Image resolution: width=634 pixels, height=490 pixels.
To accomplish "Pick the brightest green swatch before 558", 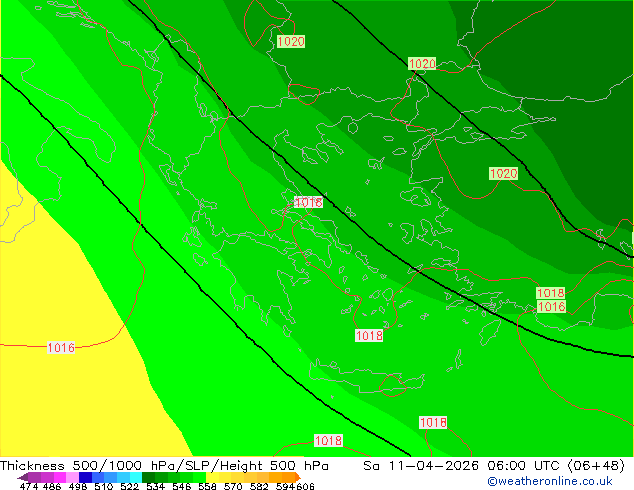I will click(200, 477).
